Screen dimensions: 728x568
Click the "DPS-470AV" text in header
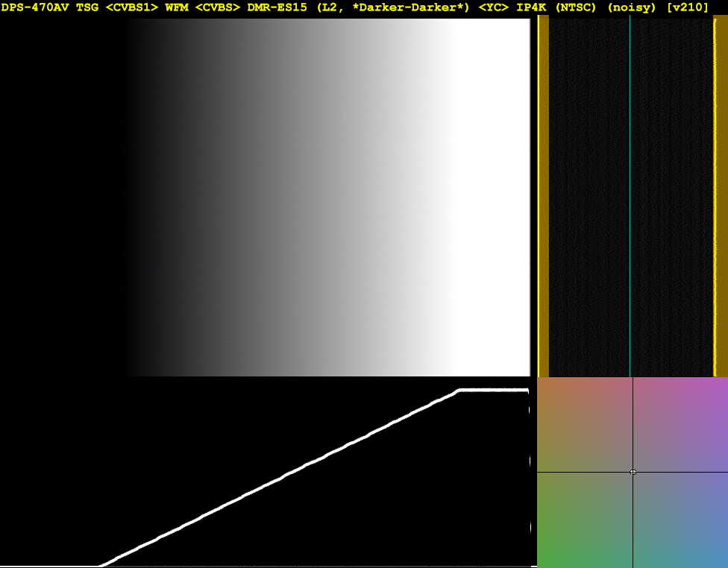[35, 7]
